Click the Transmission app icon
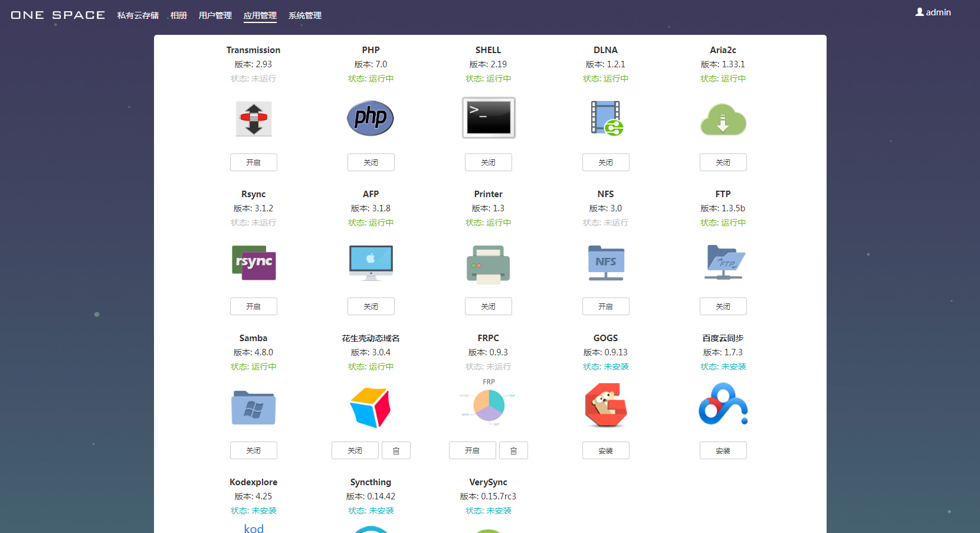The height and width of the screenshot is (533, 980). point(254,119)
